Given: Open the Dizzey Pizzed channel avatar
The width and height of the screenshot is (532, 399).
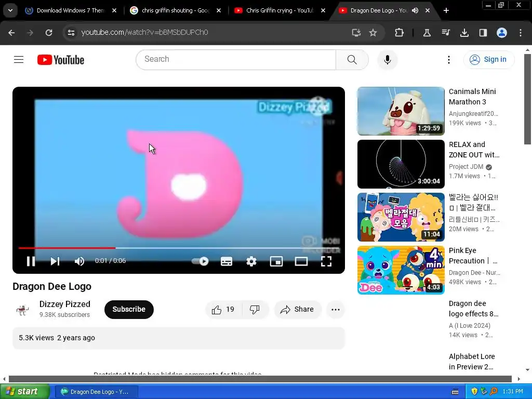Looking at the screenshot, I should tap(23, 309).
